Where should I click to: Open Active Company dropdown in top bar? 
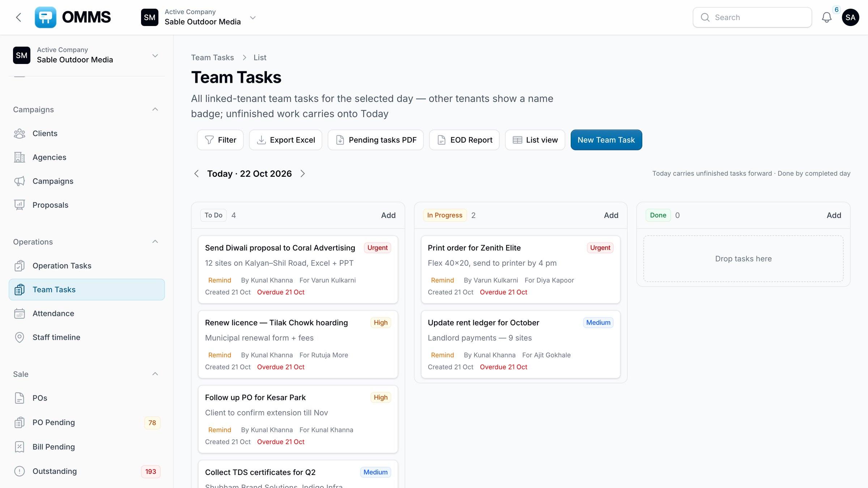[199, 17]
